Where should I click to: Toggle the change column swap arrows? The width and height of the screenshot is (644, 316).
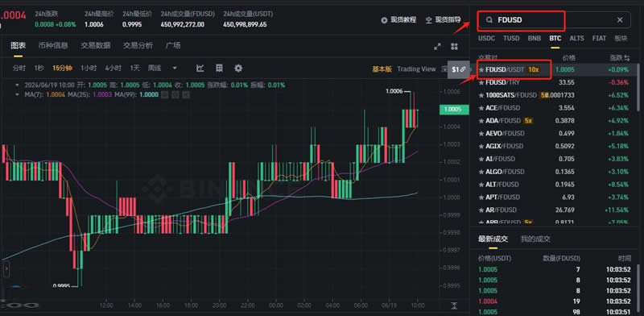pos(627,58)
